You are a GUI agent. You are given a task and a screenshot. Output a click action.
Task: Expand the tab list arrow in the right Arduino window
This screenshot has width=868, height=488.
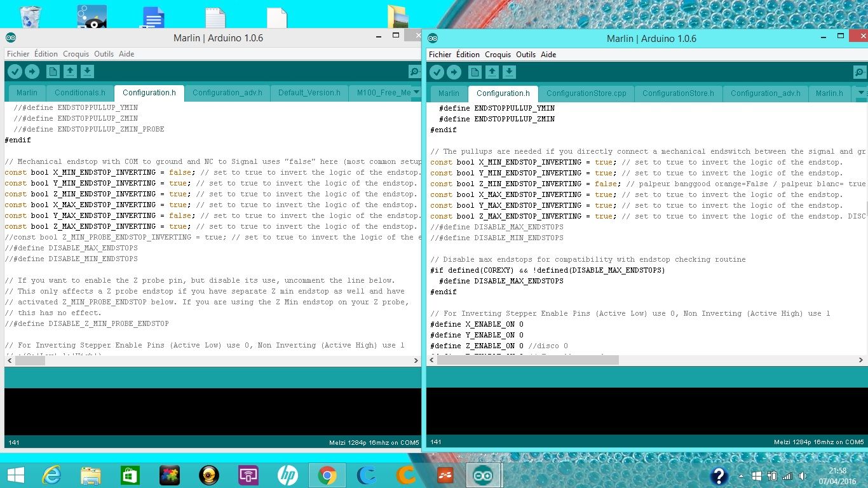861,93
